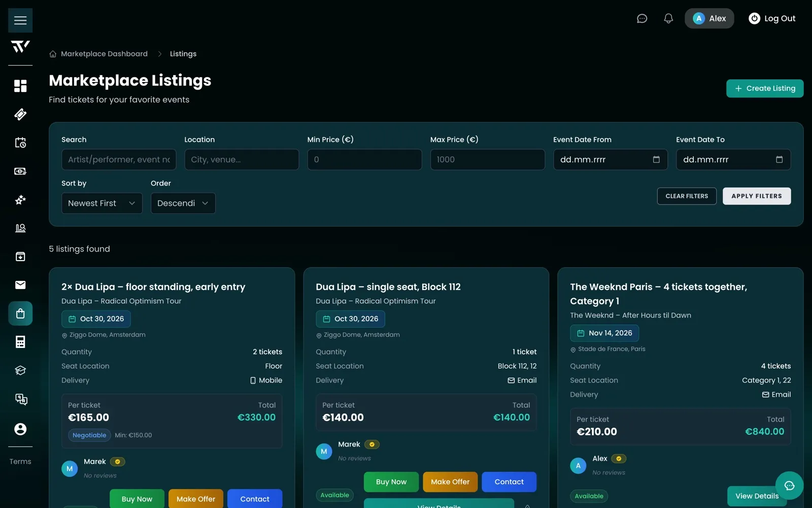The image size is (812, 508).
Task: Click the Listings breadcrumb item
Action: coord(183,54)
